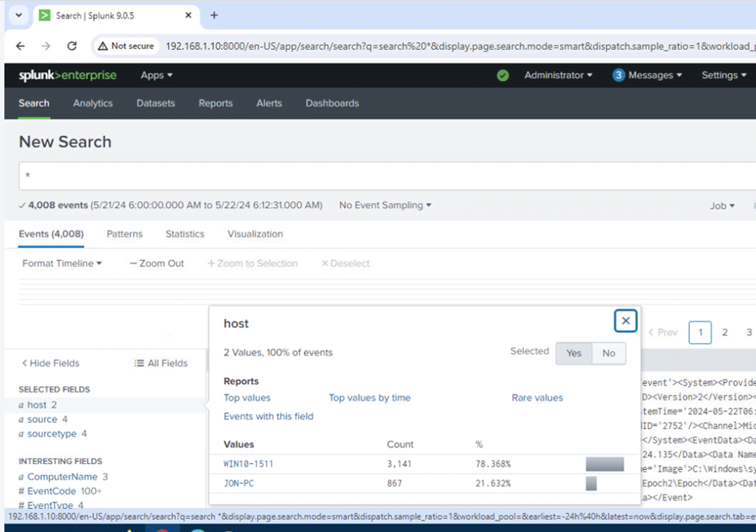Select the host field in Selected Fields
Viewport: 756px width, 532px height.
(x=38, y=405)
